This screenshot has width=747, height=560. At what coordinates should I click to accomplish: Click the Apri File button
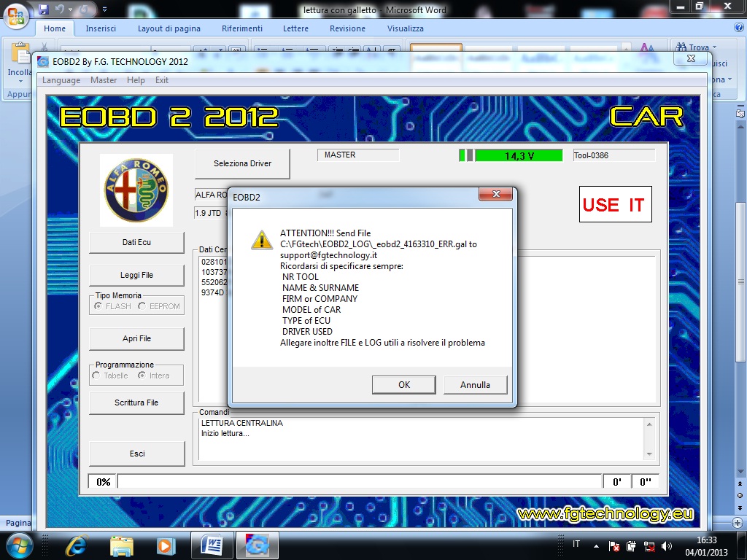(x=136, y=338)
